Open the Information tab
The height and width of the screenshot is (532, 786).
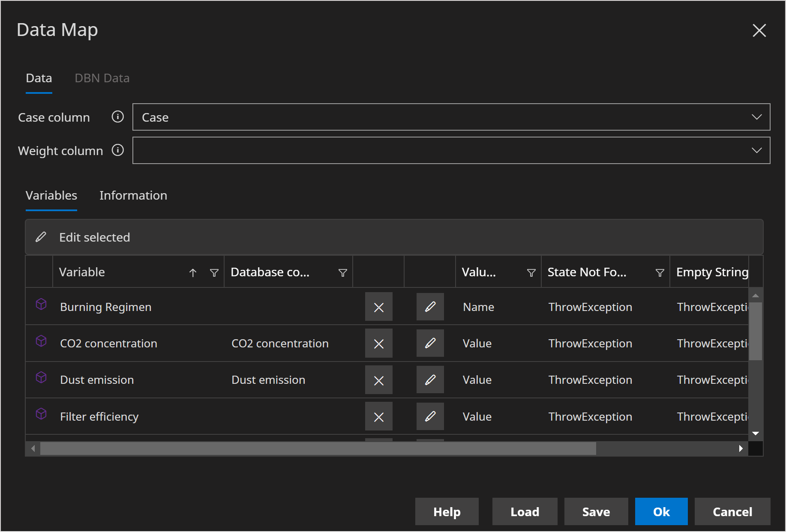(x=133, y=195)
